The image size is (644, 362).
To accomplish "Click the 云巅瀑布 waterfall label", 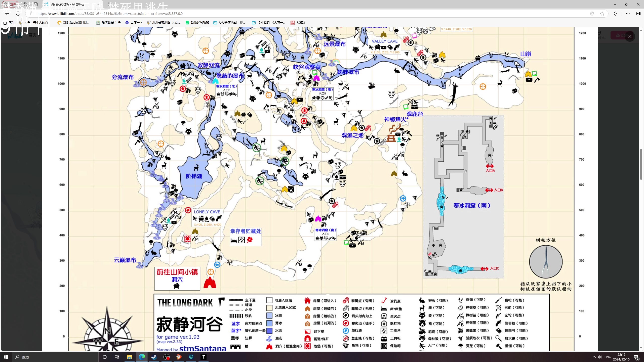I will 125,260.
